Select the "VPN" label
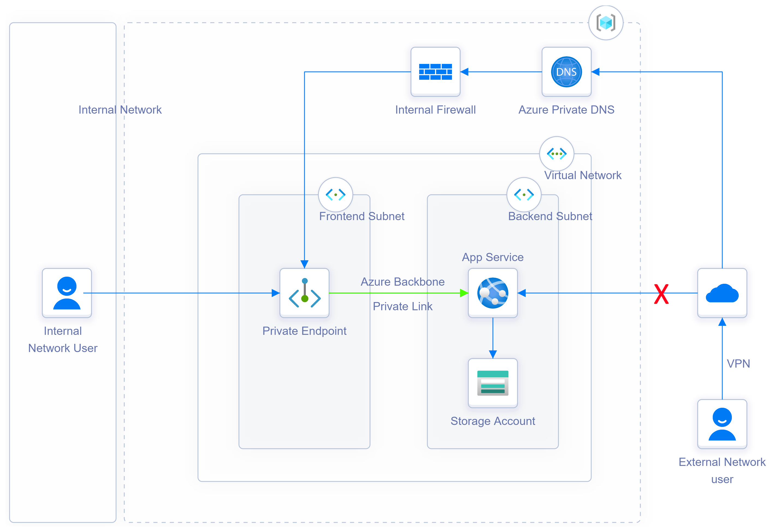The width and height of the screenshot is (781, 532). point(738,364)
